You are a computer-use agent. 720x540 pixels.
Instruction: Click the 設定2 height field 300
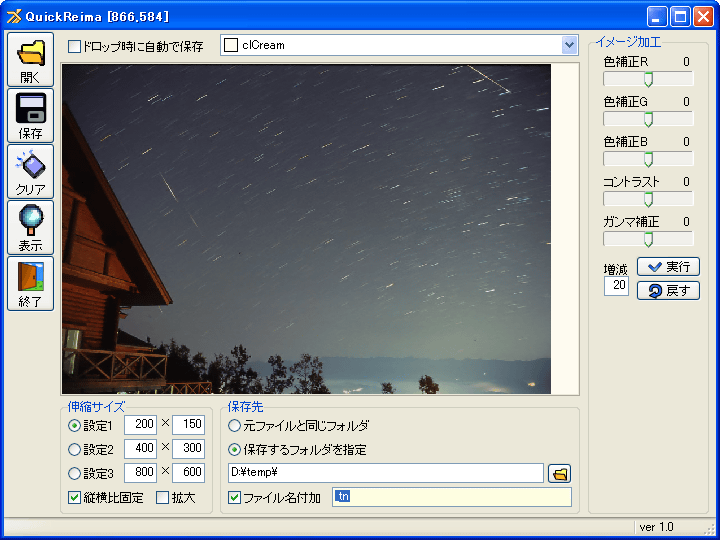pyautogui.click(x=188, y=449)
